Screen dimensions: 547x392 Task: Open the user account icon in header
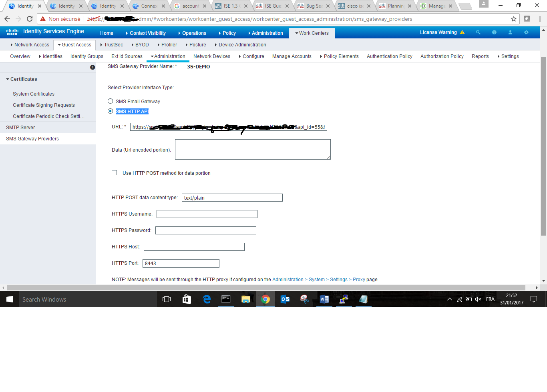point(510,32)
